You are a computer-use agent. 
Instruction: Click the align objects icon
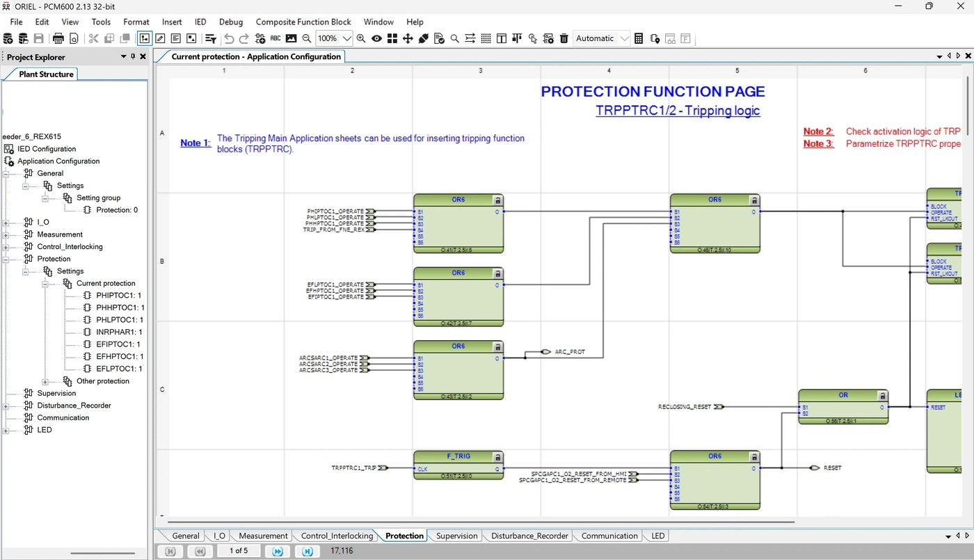517,38
